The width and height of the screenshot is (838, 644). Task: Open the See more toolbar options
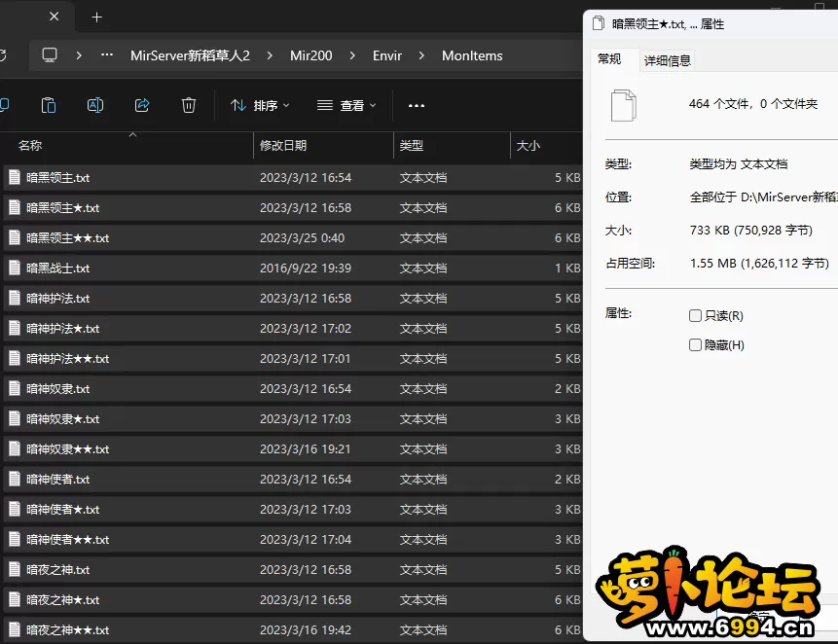(417, 106)
